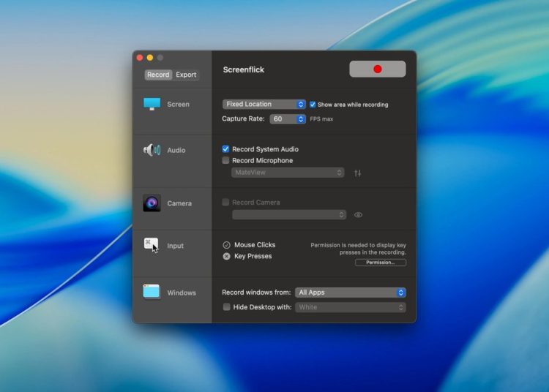Click the Windows section icon
549x392 pixels.
pyautogui.click(x=152, y=292)
